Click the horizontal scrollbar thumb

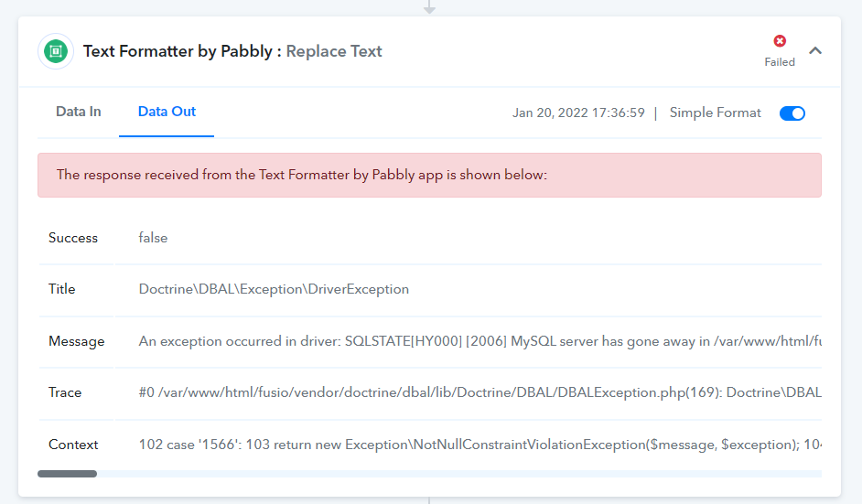[x=67, y=474]
